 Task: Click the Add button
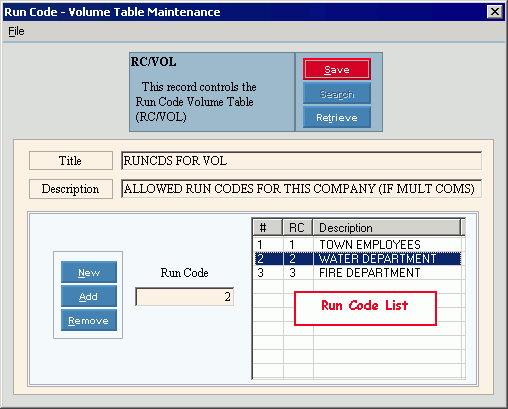click(89, 296)
